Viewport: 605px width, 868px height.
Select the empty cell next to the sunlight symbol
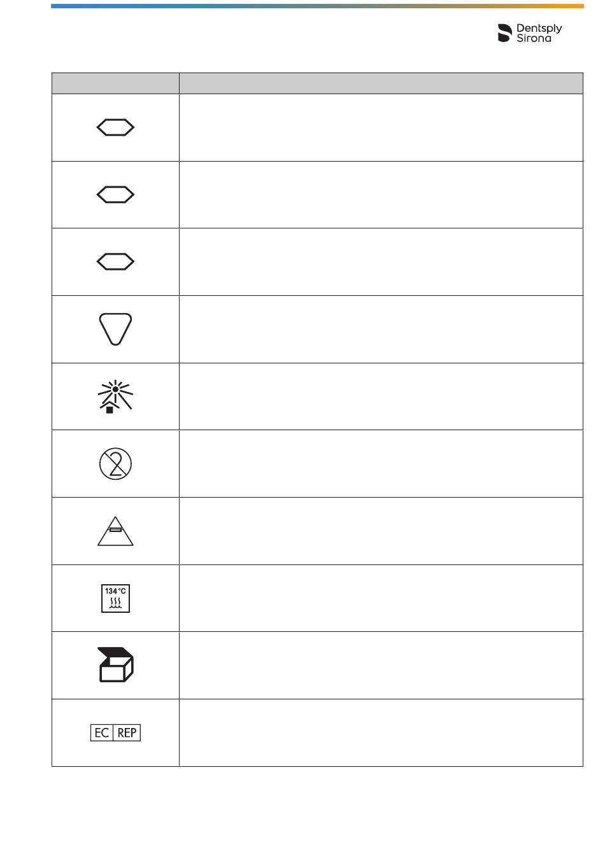click(381, 396)
